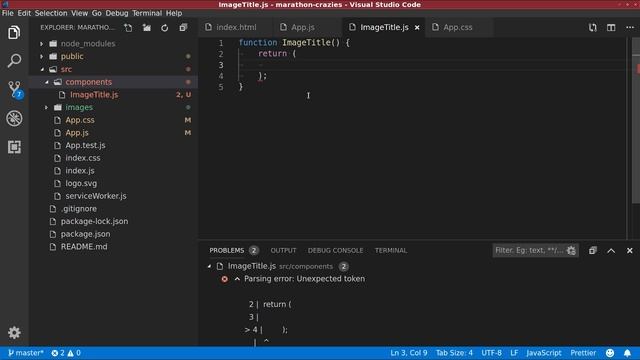Maximize the bottom panel size
The width and height of the screenshot is (640, 360).
pyautogui.click(x=611, y=251)
